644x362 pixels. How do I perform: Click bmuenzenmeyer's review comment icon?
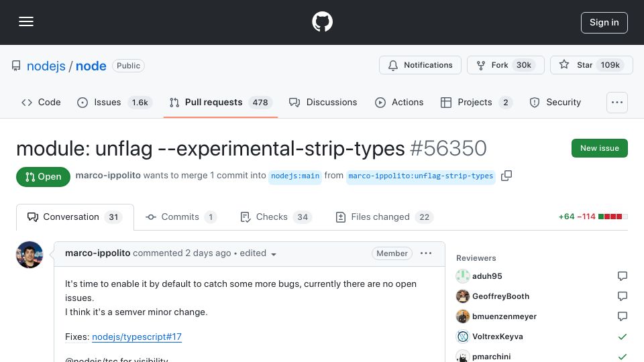pyautogui.click(x=623, y=316)
